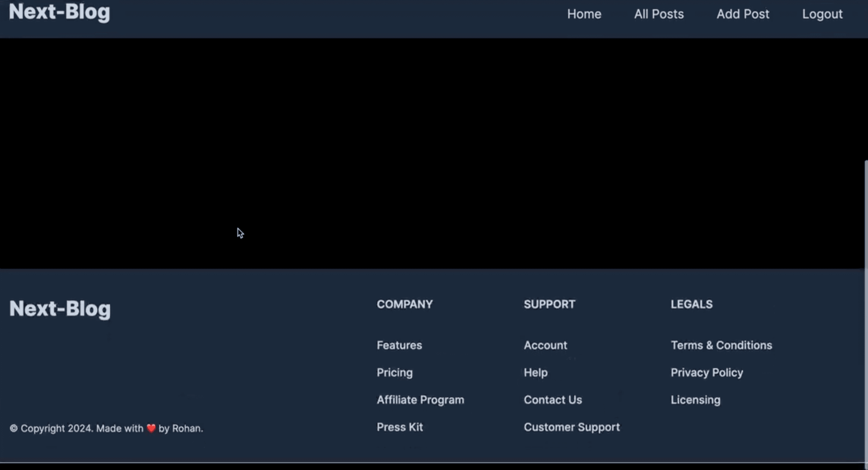Open the Licensing link
868x470 pixels.
coord(696,400)
